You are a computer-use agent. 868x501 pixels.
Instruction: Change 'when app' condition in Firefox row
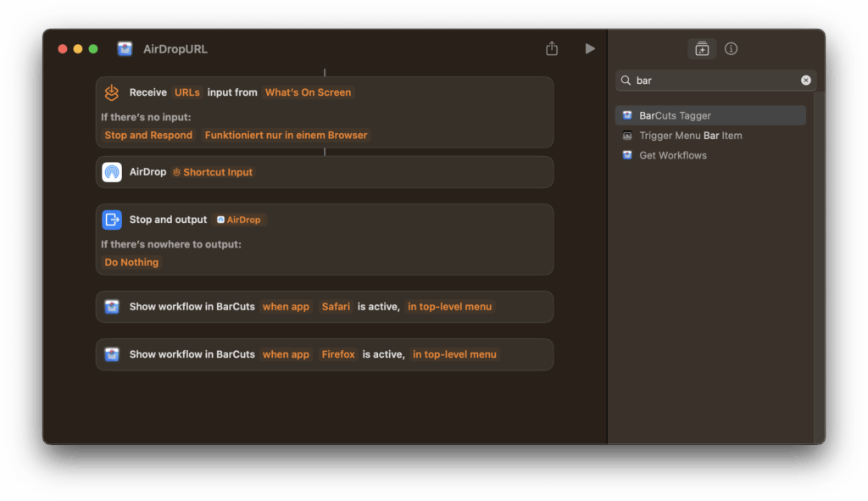pyautogui.click(x=286, y=354)
